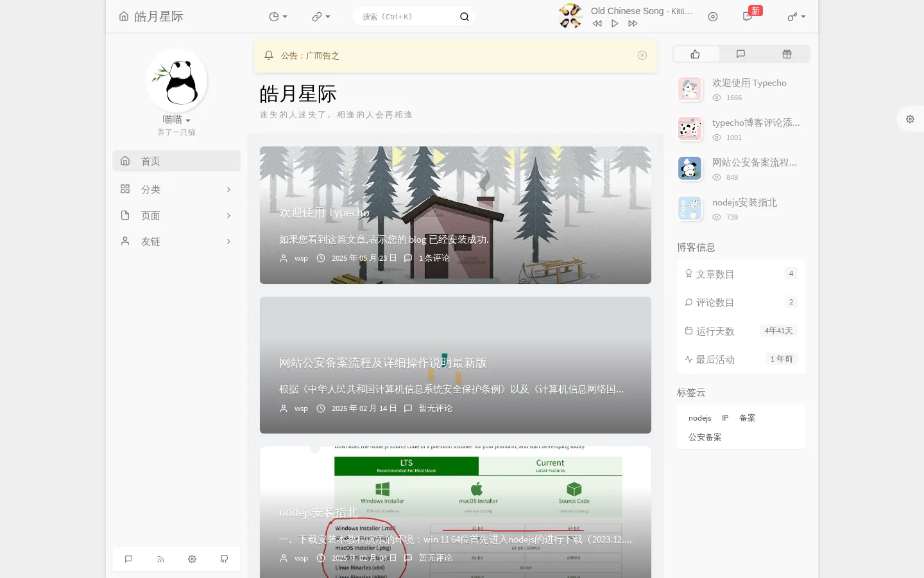This screenshot has height=578, width=924.
Task: Click the panda avatar image
Action: click(176, 80)
